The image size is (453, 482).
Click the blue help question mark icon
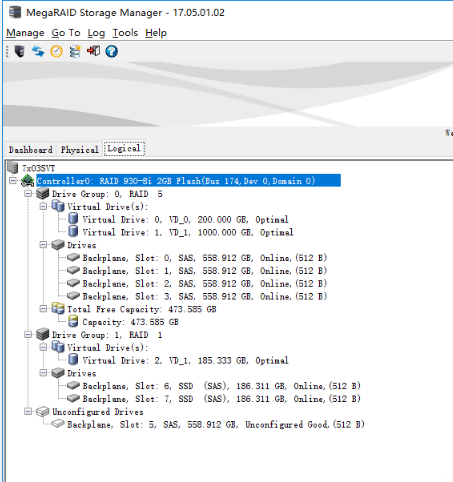111,51
